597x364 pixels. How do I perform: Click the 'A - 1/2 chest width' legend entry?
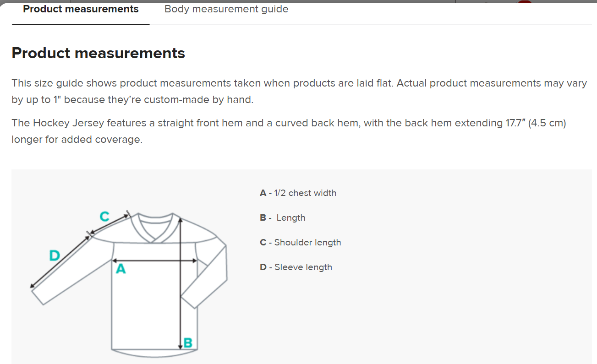298,193
